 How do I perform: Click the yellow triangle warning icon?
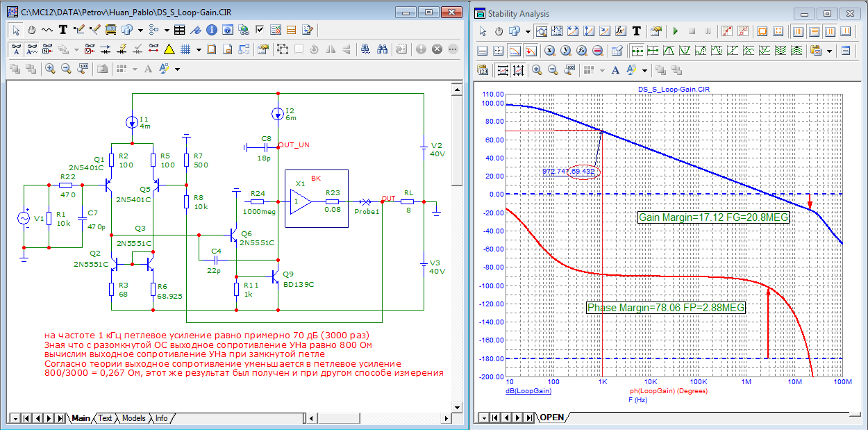[169, 49]
